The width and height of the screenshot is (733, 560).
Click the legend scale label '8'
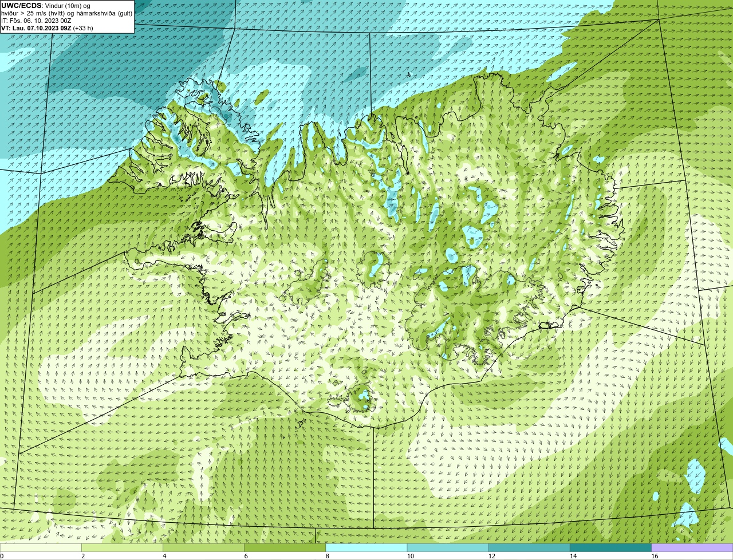[327, 556]
